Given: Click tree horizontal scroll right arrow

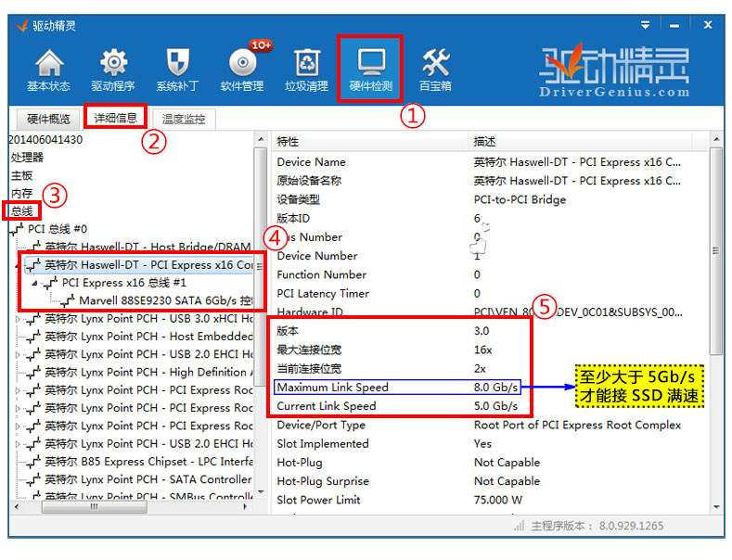Looking at the screenshot, I should point(246,507).
